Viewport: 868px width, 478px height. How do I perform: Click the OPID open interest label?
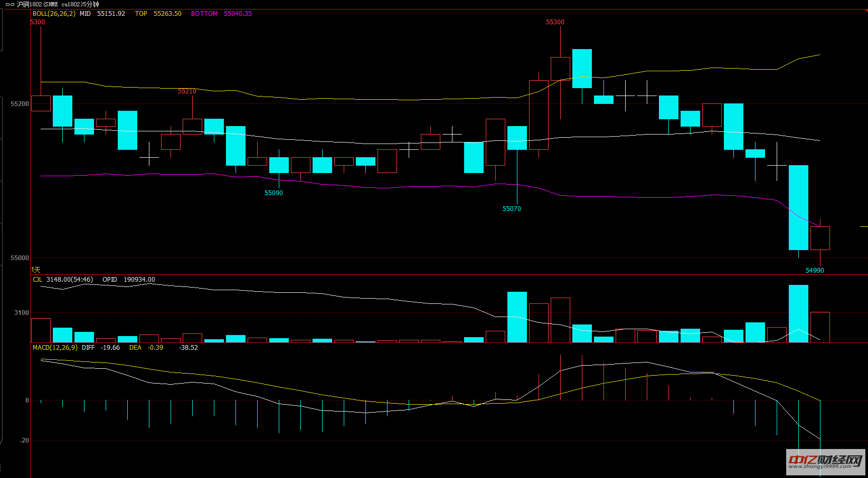click(x=110, y=280)
